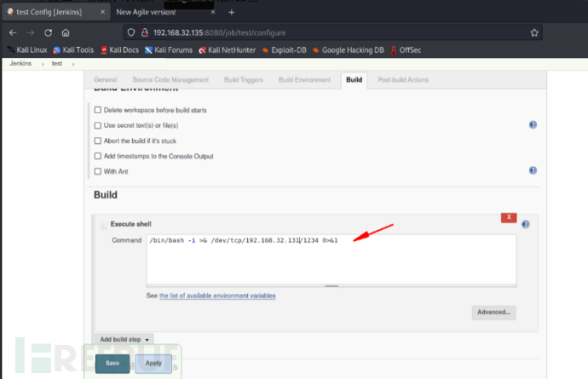Save the job configuration

[x=112, y=364]
